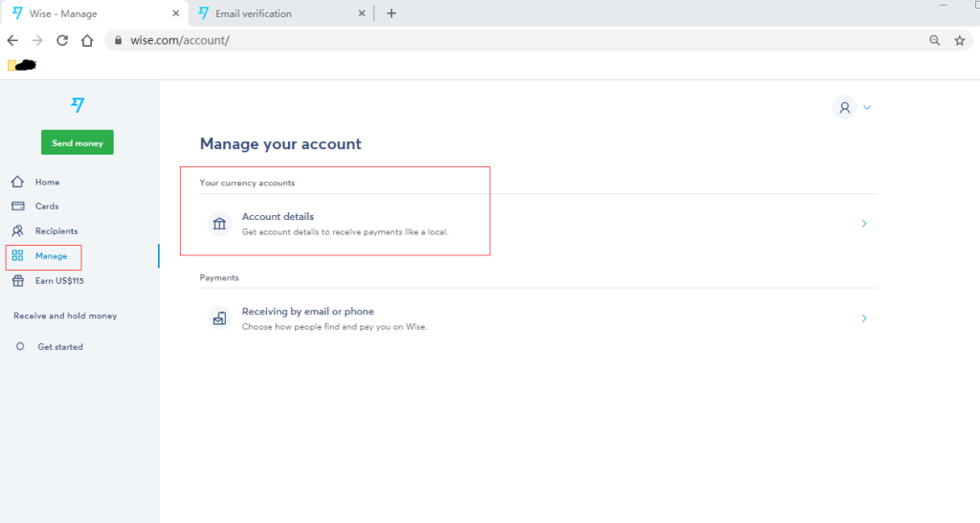Image resolution: width=980 pixels, height=523 pixels.
Task: Click the Manage your account heading
Action: click(x=280, y=144)
